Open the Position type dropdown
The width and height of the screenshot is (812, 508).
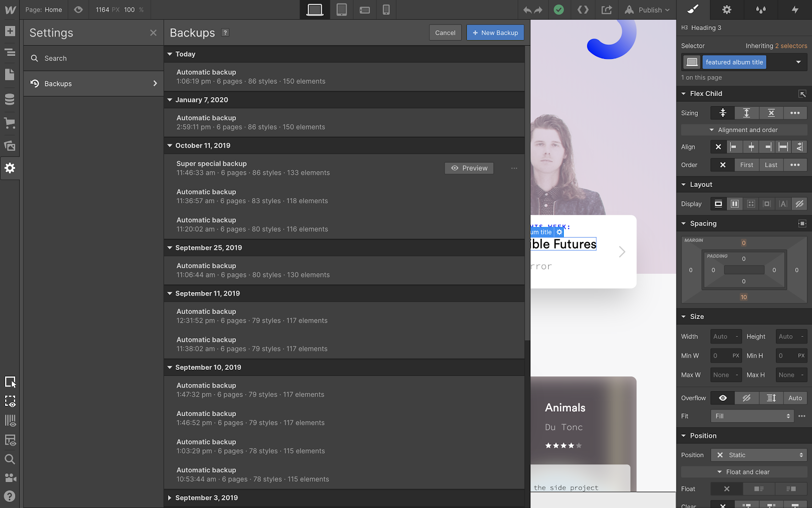click(x=759, y=455)
